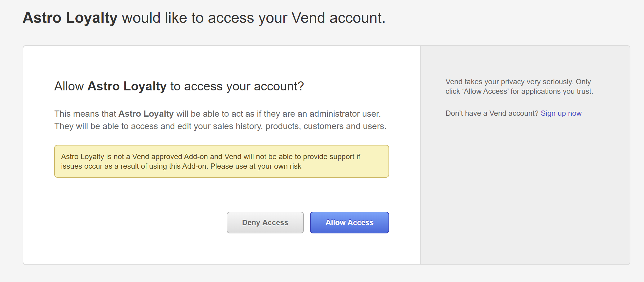Click the "Don't have a Vend account?" text
The width and height of the screenshot is (644, 282).
click(x=492, y=113)
